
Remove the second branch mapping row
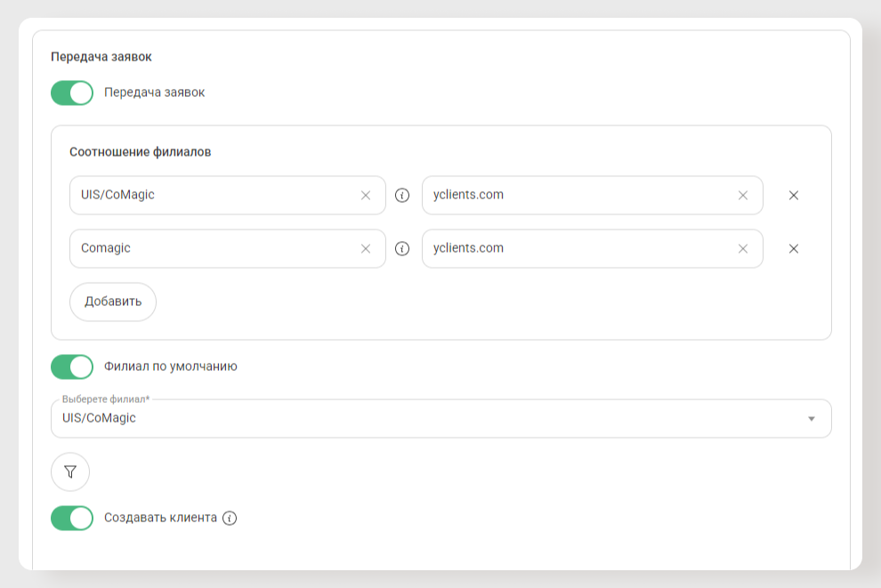pos(794,249)
